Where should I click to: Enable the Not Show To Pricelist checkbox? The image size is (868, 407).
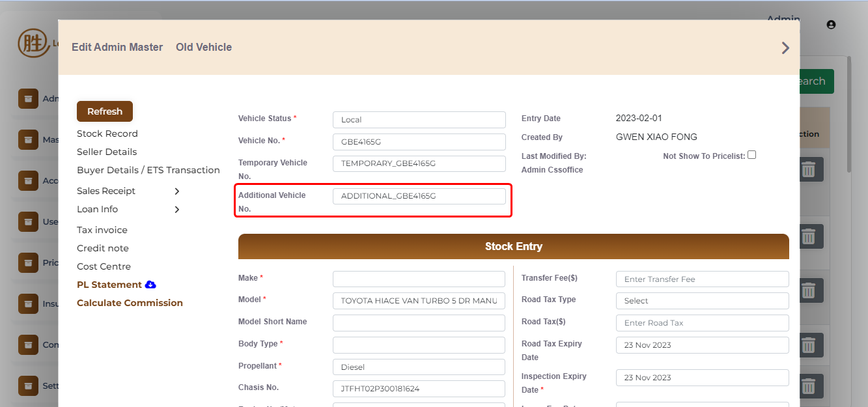pos(751,155)
